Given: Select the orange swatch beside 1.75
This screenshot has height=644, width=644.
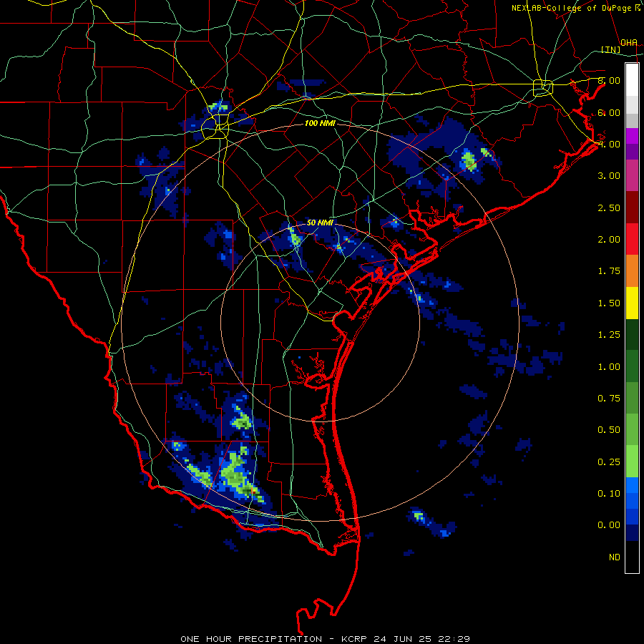Looking at the screenshot, I should click(632, 270).
